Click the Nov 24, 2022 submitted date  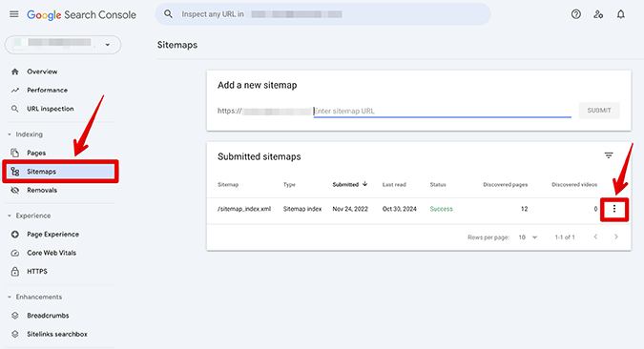point(350,209)
